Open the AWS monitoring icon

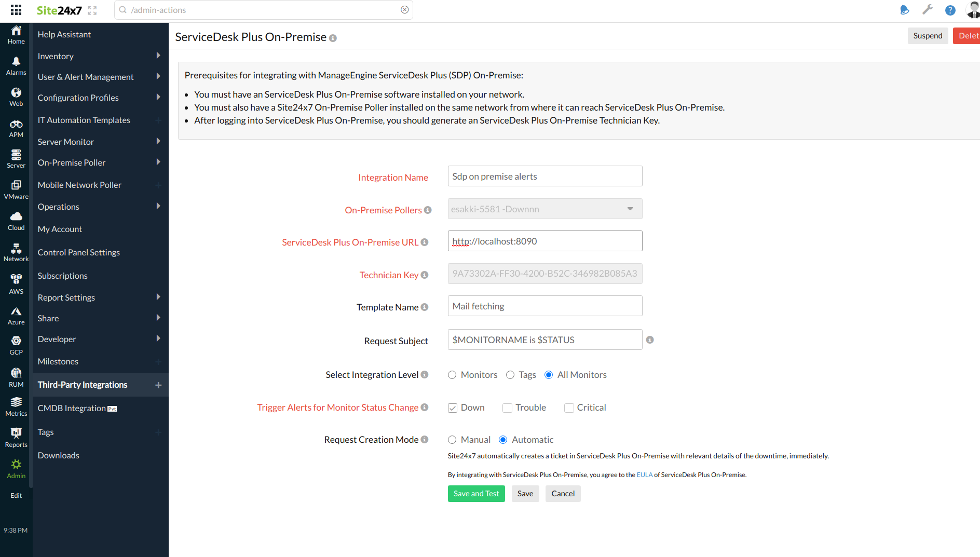click(16, 282)
